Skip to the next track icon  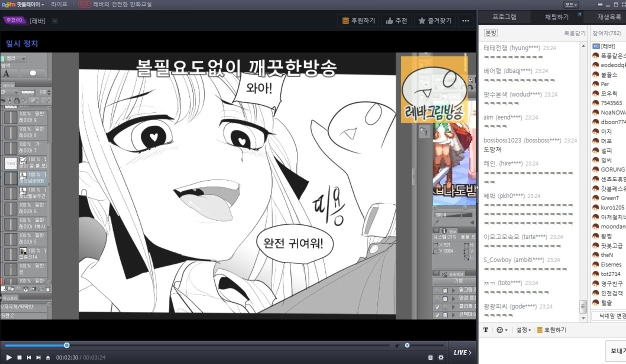[x=38, y=357]
